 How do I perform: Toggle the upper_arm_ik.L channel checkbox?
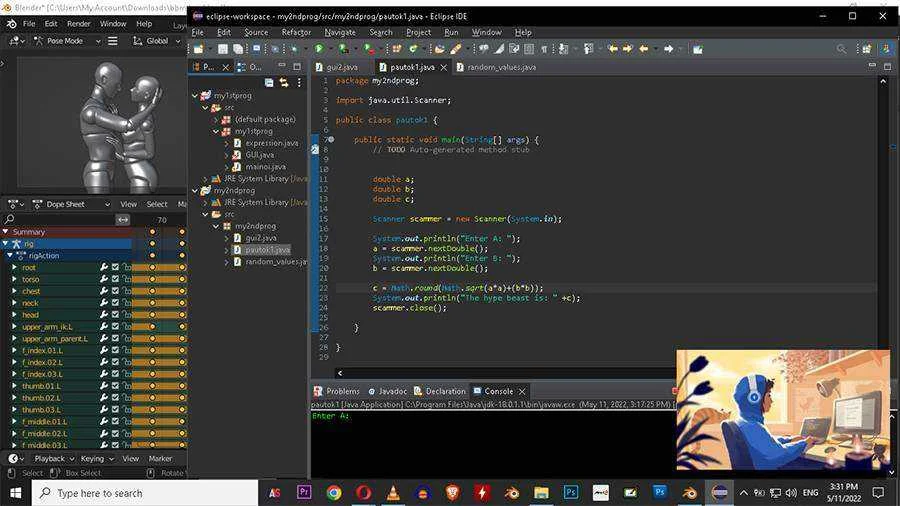pyautogui.click(x=115, y=326)
